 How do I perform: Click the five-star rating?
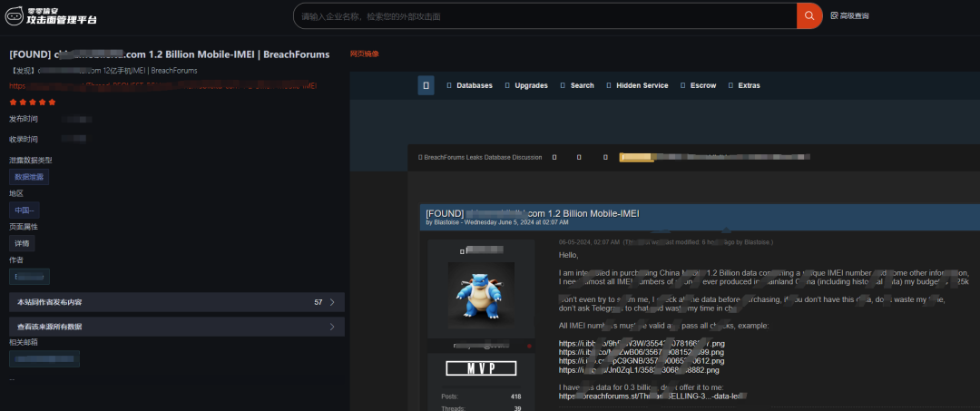click(x=33, y=103)
